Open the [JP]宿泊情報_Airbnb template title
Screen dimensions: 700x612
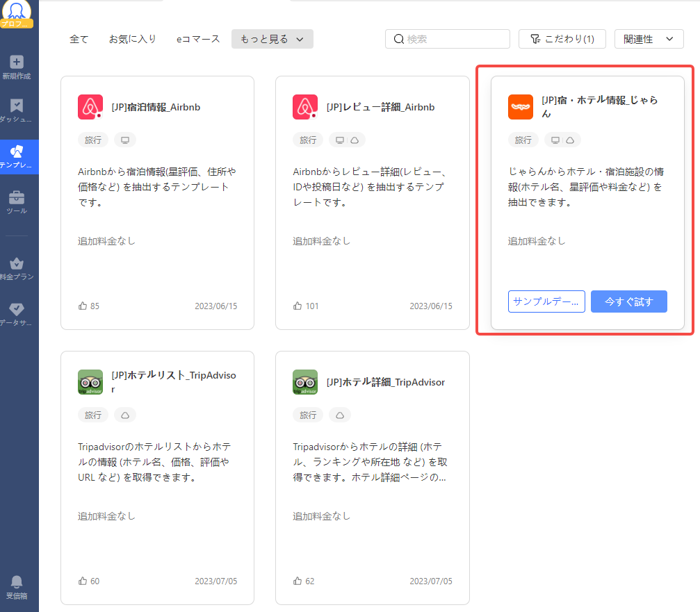(156, 107)
